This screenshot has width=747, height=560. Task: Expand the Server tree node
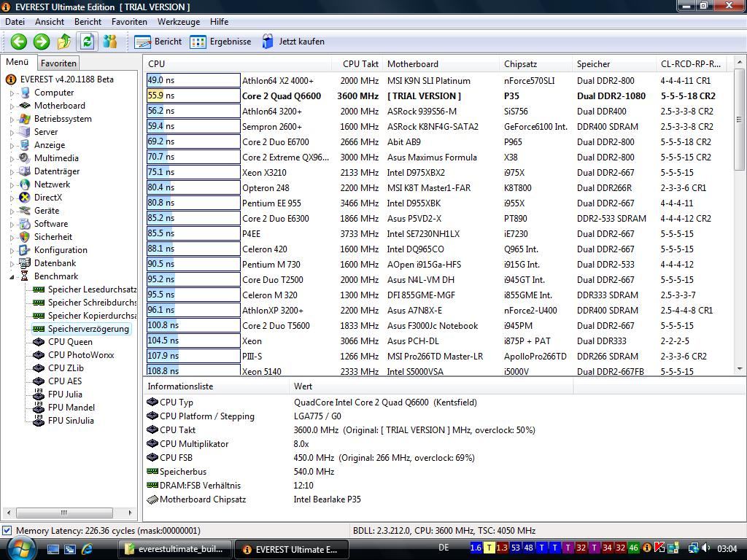(x=12, y=133)
